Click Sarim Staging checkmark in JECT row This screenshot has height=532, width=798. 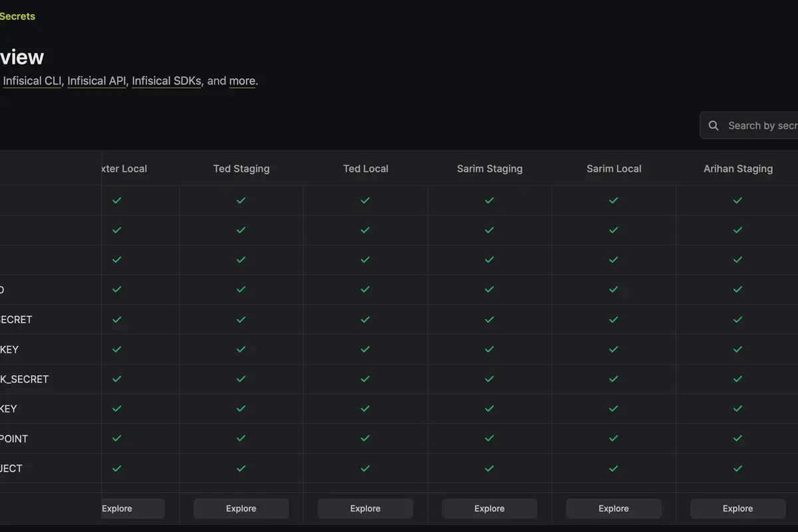click(x=489, y=469)
